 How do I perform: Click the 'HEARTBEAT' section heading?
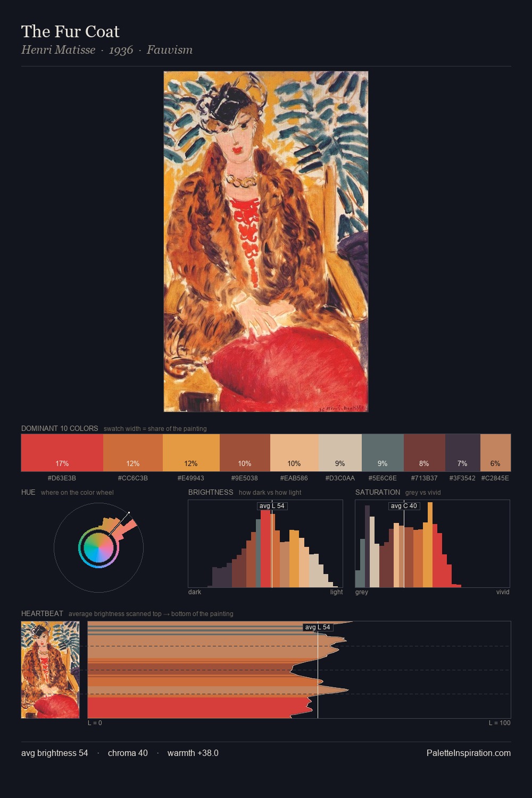click(42, 613)
